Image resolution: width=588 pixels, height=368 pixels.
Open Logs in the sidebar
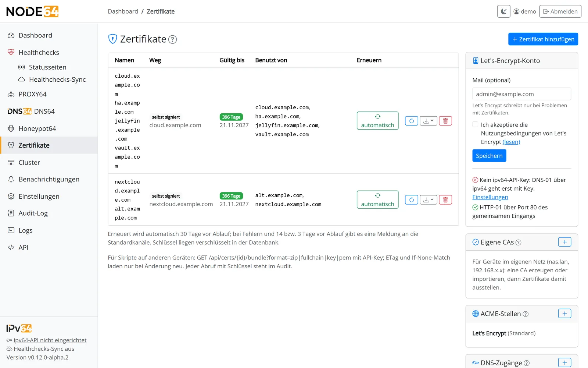49,230
